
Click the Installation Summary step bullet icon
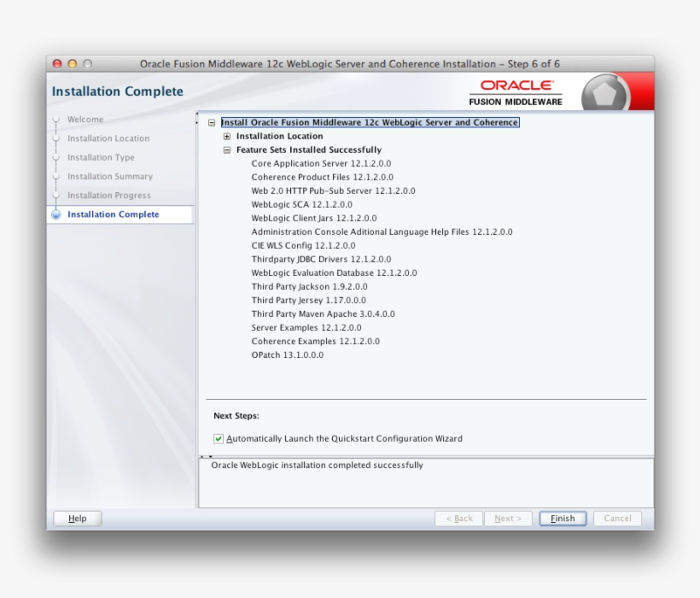click(x=56, y=177)
